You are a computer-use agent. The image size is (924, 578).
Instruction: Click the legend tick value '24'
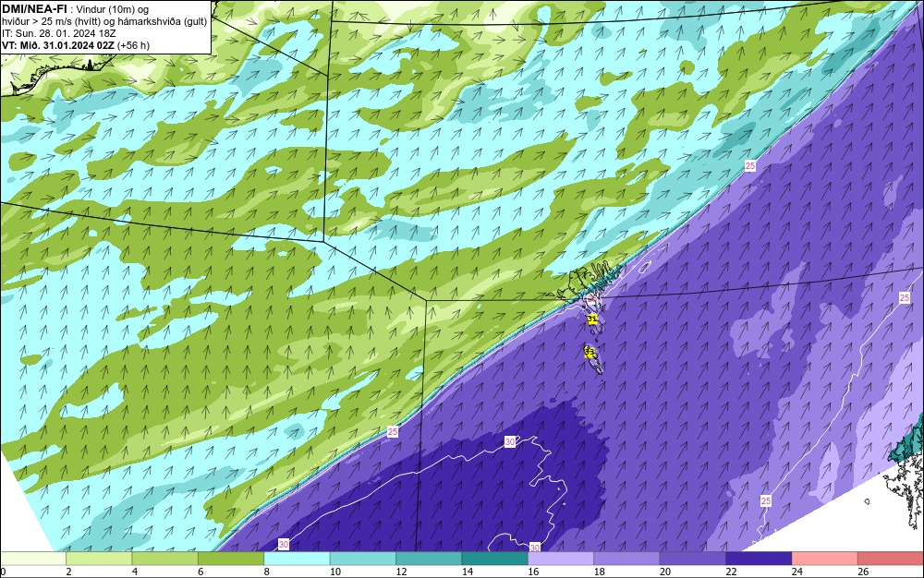(796, 572)
